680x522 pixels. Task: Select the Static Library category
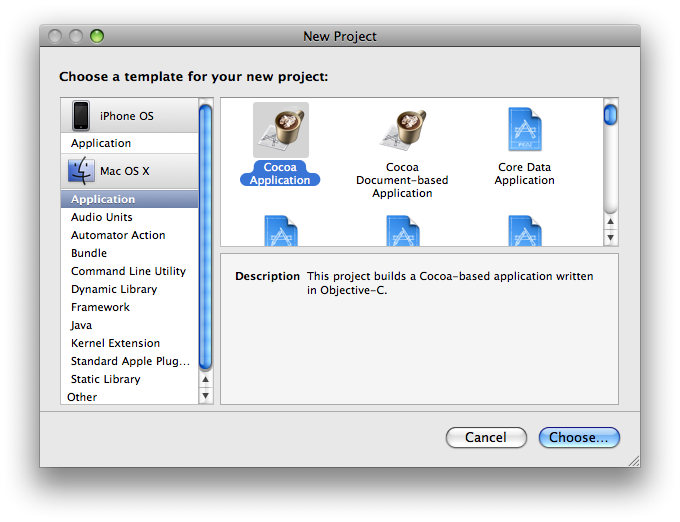point(129,379)
